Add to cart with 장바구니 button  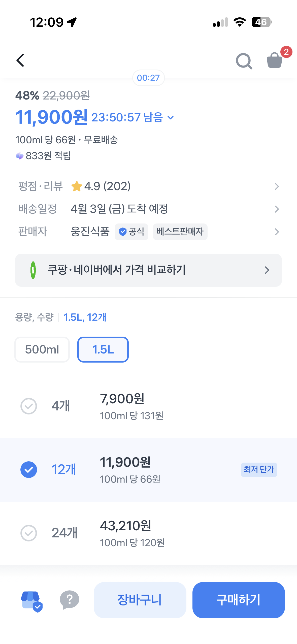pos(140,600)
